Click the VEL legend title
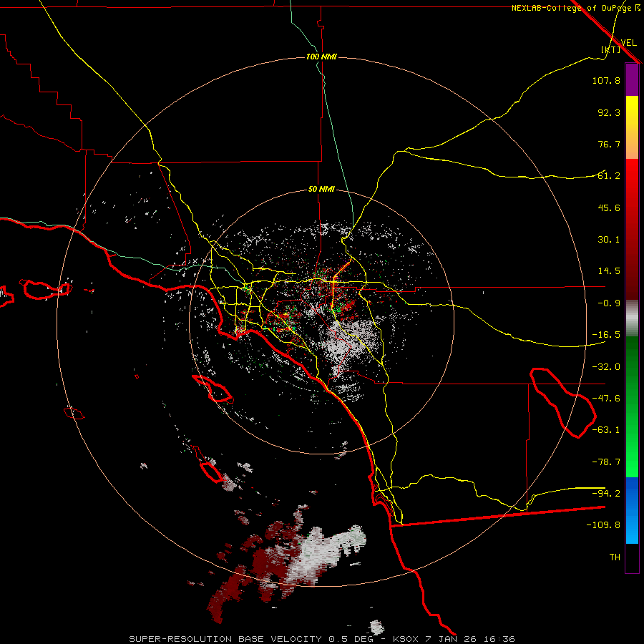Screen dimensions: 644x644 point(628,42)
